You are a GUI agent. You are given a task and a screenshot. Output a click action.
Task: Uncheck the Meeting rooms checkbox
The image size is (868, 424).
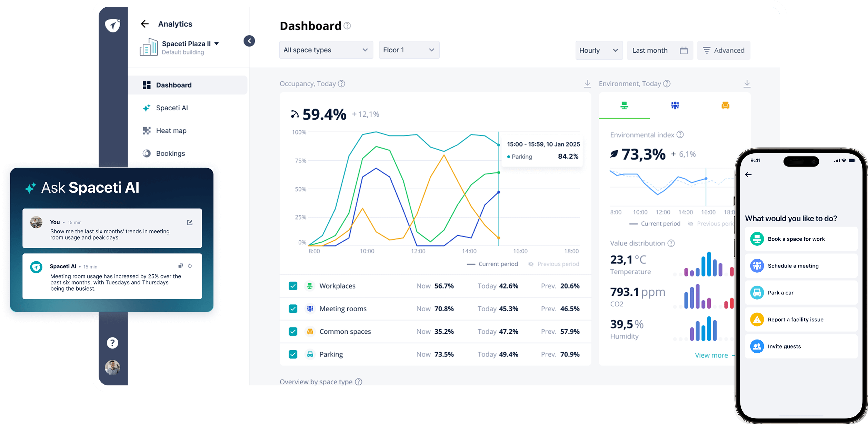pyautogui.click(x=293, y=309)
